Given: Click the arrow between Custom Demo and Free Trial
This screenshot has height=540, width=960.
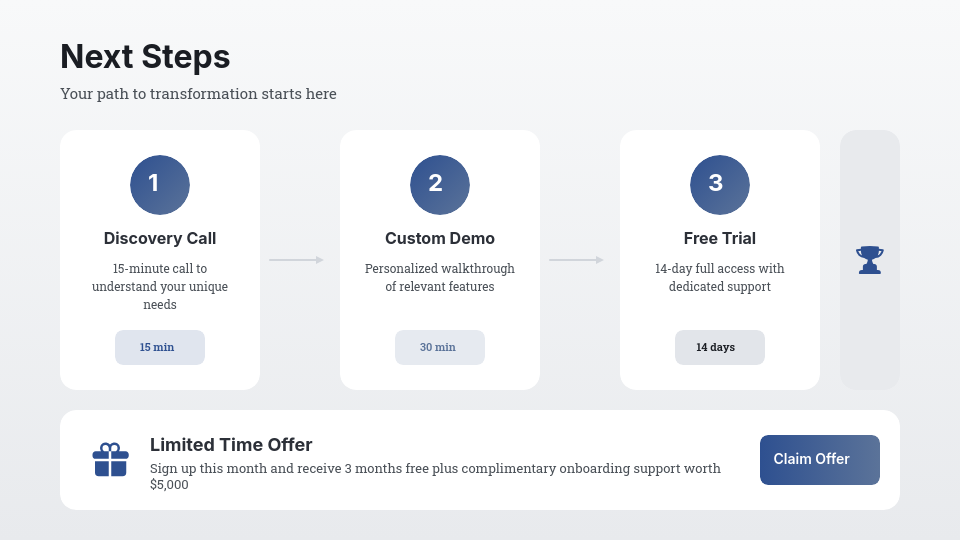Looking at the screenshot, I should pyautogui.click(x=577, y=260).
